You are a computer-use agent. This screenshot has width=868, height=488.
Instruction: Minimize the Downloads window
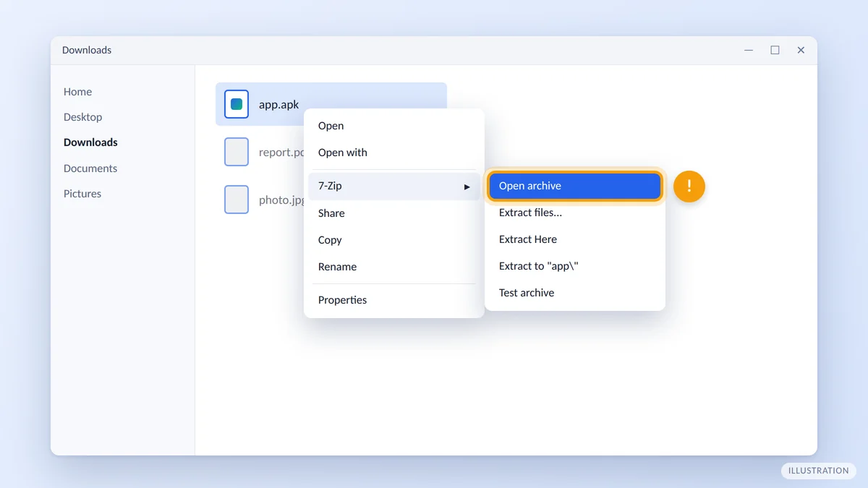point(749,50)
